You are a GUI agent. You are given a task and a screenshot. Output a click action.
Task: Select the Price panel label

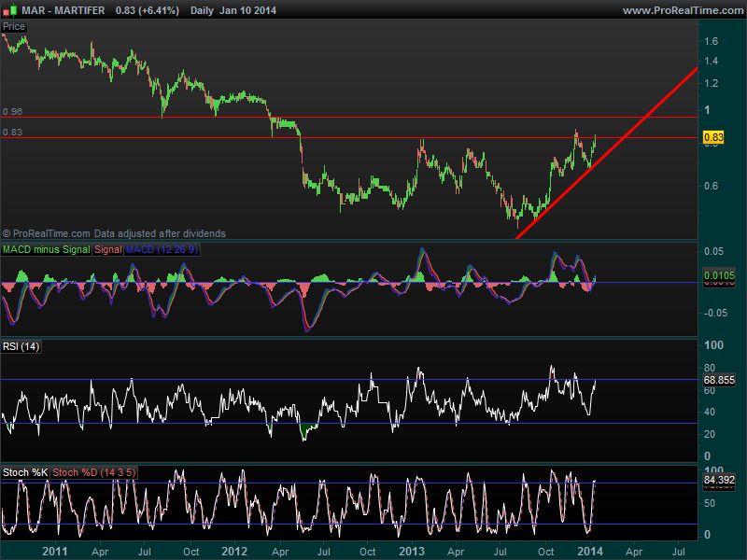pyautogui.click(x=14, y=27)
